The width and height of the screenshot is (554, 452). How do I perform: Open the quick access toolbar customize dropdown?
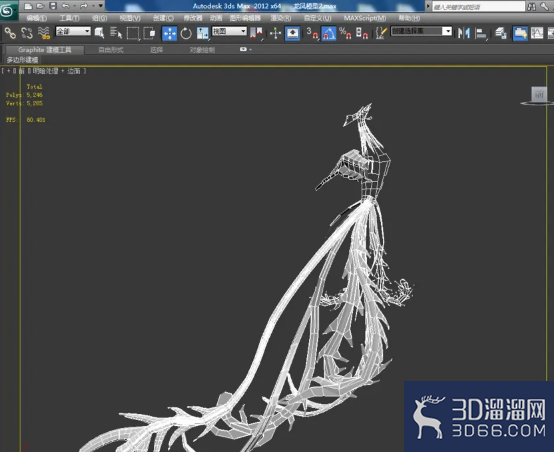(x=101, y=6)
